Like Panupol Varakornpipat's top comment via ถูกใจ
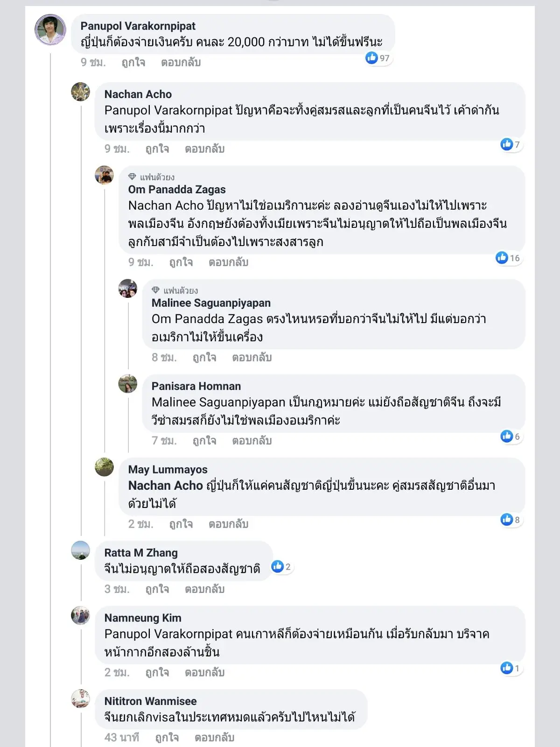 133,63
